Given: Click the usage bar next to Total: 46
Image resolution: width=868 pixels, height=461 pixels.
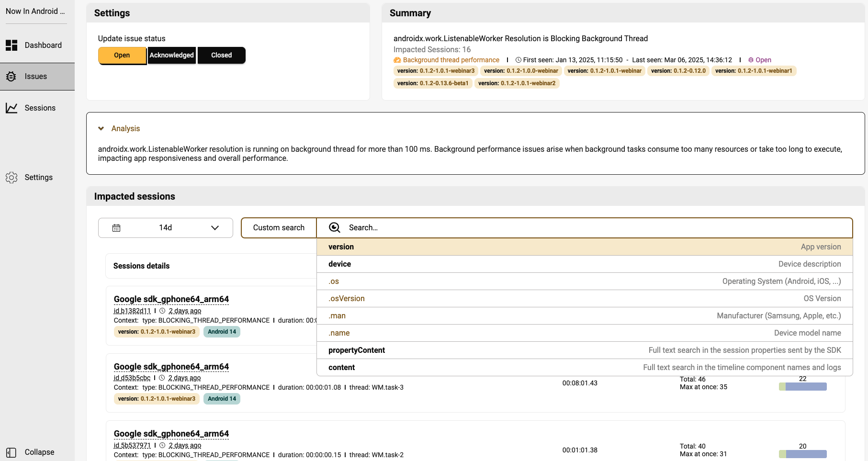Looking at the screenshot, I should [x=803, y=387].
